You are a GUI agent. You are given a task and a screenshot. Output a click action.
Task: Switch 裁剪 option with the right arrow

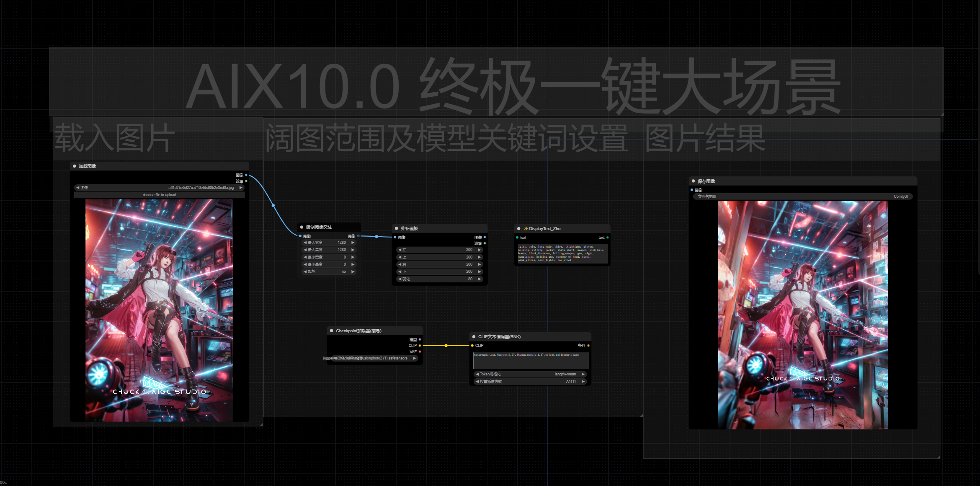[353, 272]
